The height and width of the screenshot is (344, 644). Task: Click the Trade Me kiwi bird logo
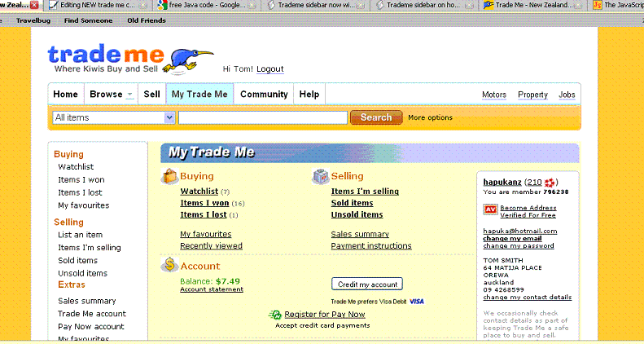(x=188, y=60)
